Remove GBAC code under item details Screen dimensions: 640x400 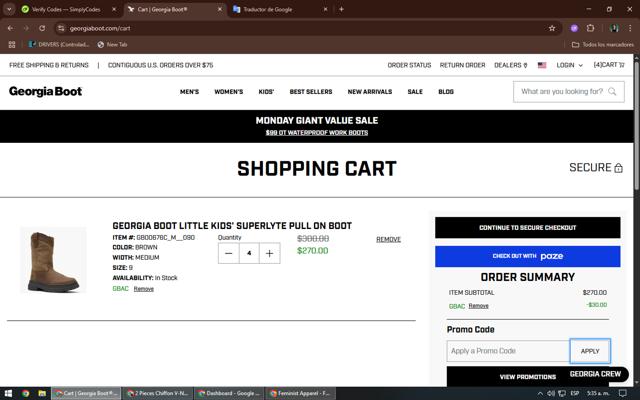click(x=144, y=289)
